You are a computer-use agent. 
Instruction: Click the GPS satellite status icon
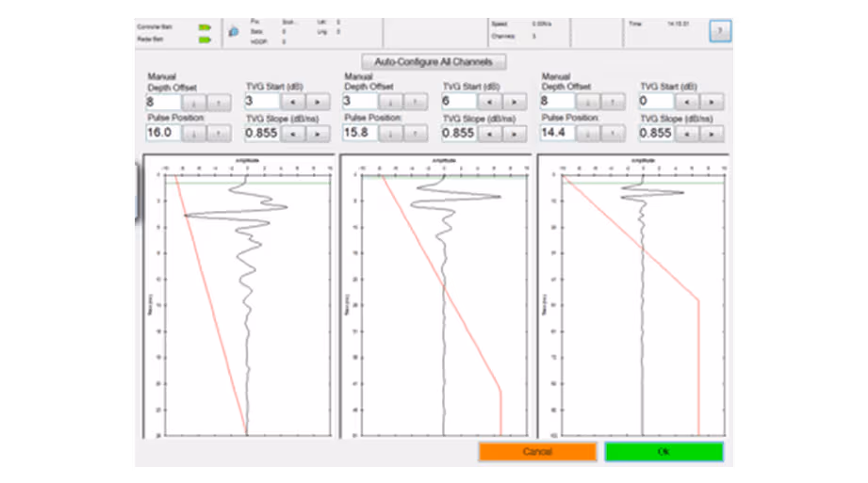[x=234, y=31]
